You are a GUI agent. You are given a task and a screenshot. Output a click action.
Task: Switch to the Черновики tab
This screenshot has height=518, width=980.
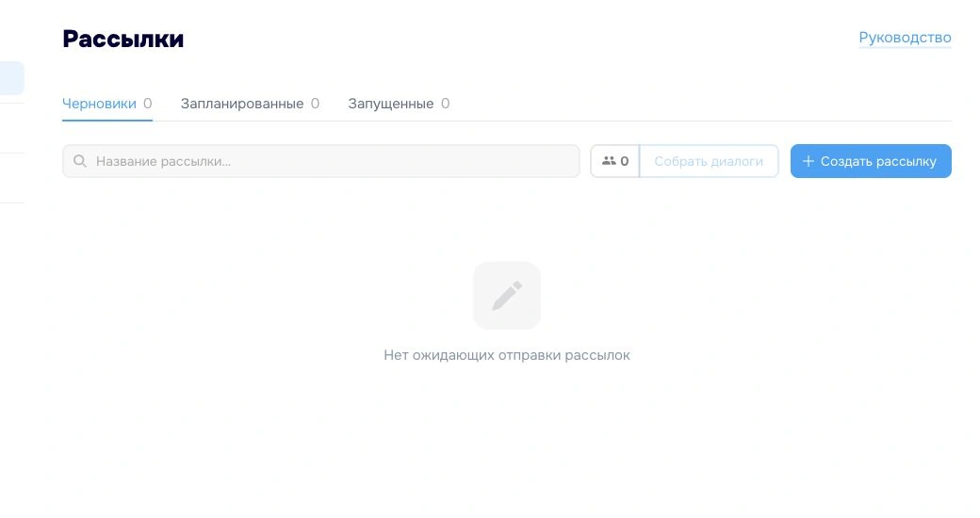tap(106, 104)
